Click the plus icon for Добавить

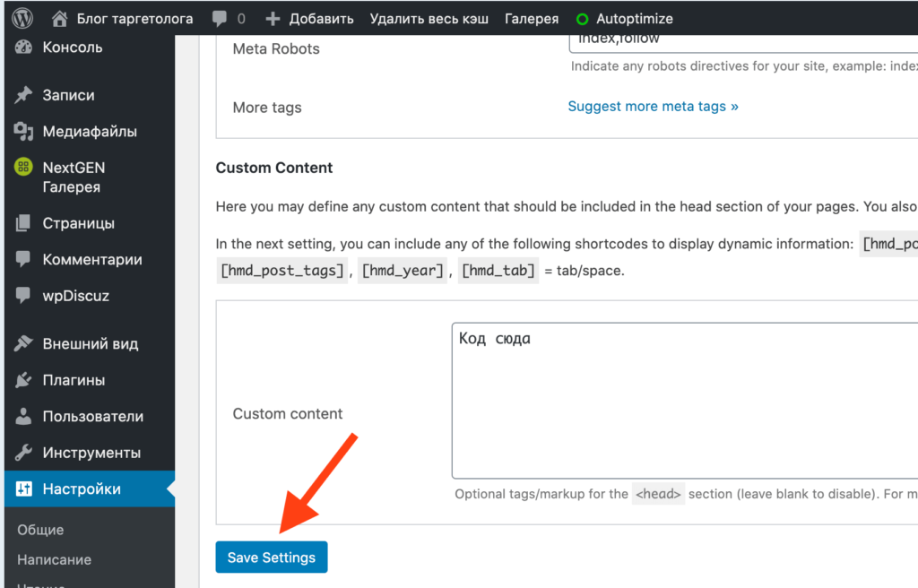click(273, 19)
